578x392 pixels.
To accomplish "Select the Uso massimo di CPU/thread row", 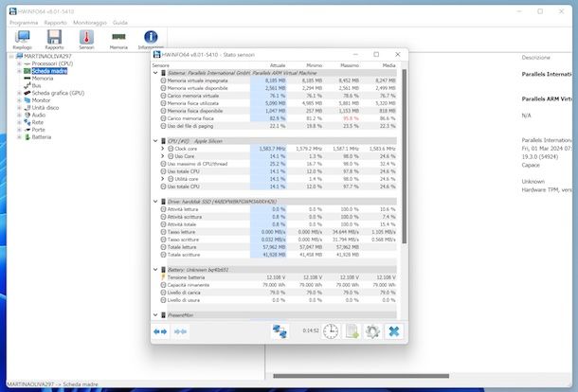I will pos(279,164).
